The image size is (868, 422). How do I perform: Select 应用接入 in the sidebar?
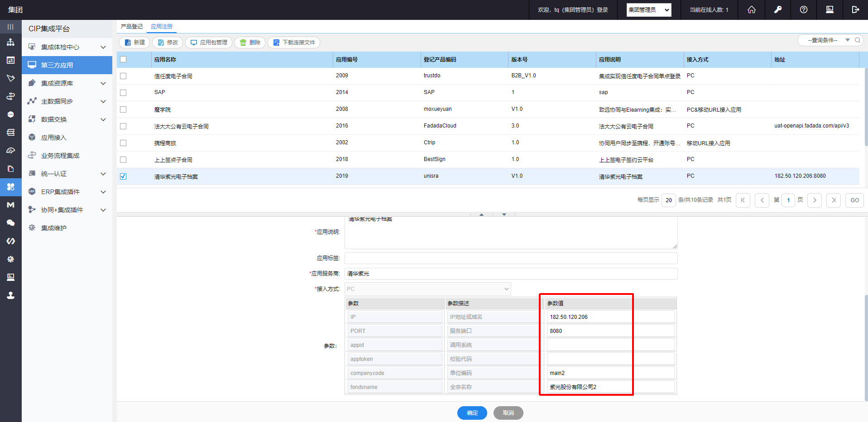[x=54, y=138]
